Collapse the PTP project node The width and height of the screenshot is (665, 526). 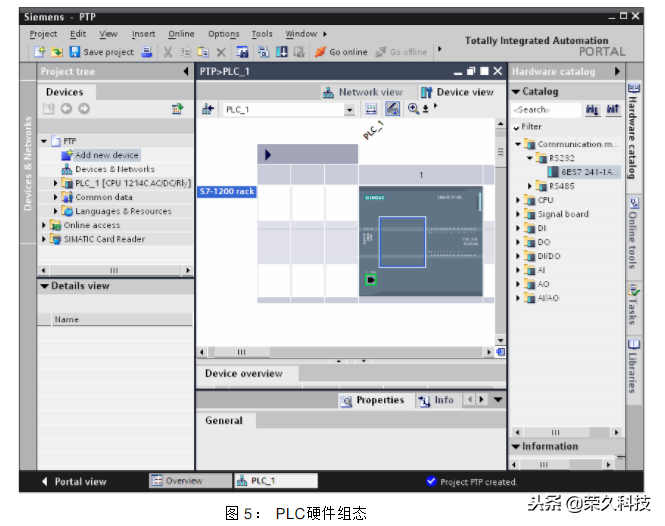(44, 141)
